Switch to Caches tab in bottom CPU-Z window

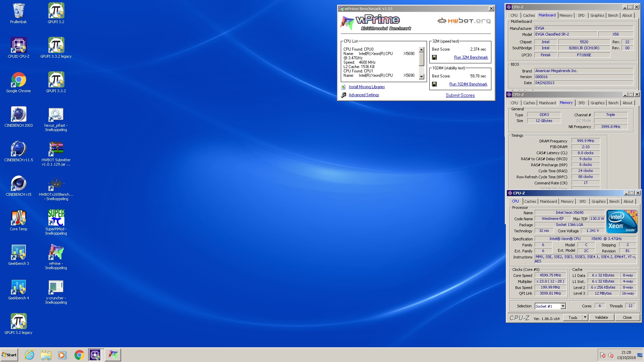pos(530,201)
